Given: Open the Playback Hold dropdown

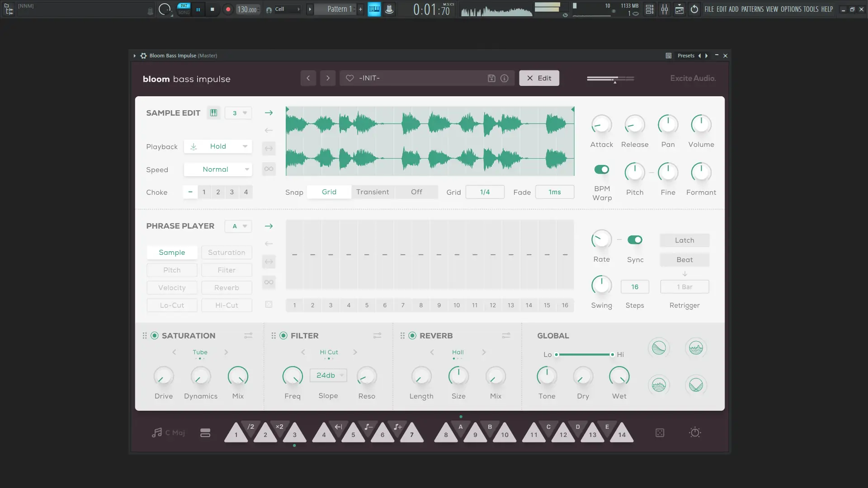Looking at the screenshot, I should [x=218, y=146].
